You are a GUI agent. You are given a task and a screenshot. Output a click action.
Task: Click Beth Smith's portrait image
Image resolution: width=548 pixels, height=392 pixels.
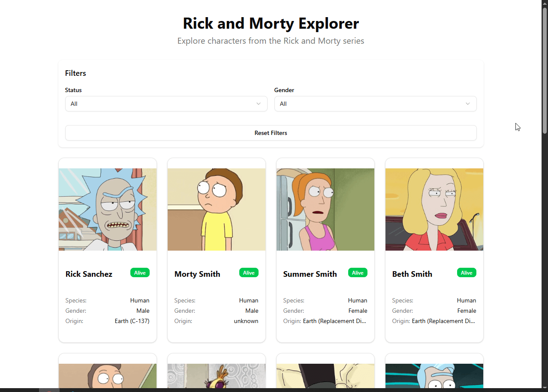[434, 209]
